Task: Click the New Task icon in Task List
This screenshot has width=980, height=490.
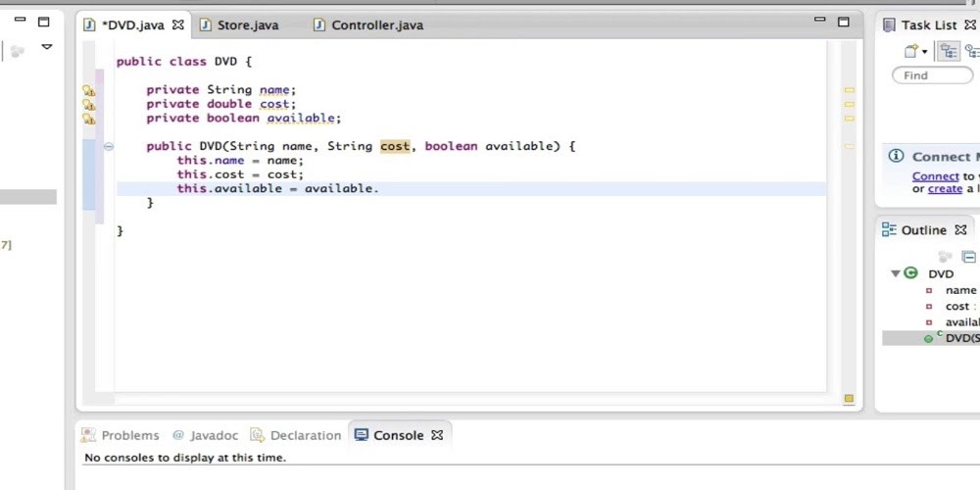Action: [910, 51]
